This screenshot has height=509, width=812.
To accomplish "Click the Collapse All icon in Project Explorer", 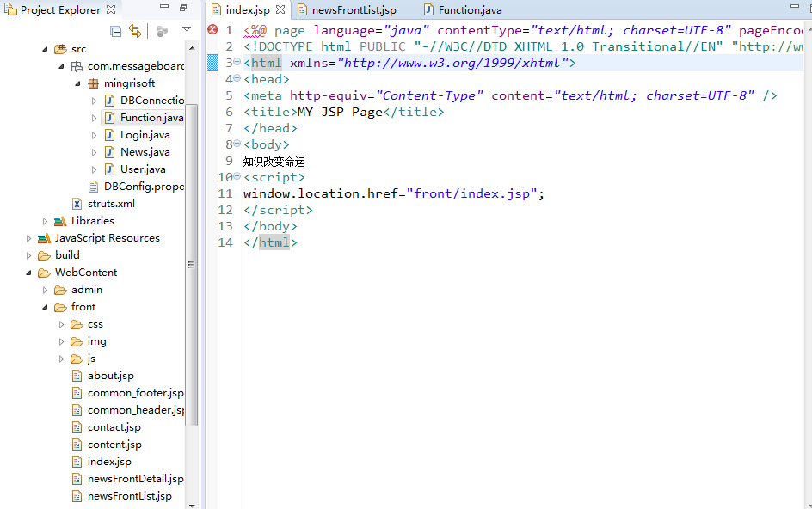I will pyautogui.click(x=116, y=32).
